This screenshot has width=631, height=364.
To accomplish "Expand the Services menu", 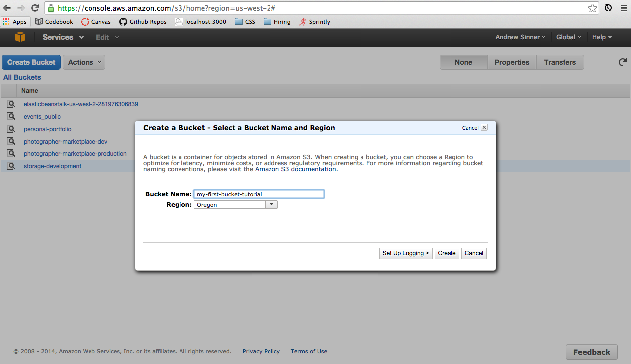I will click(63, 37).
